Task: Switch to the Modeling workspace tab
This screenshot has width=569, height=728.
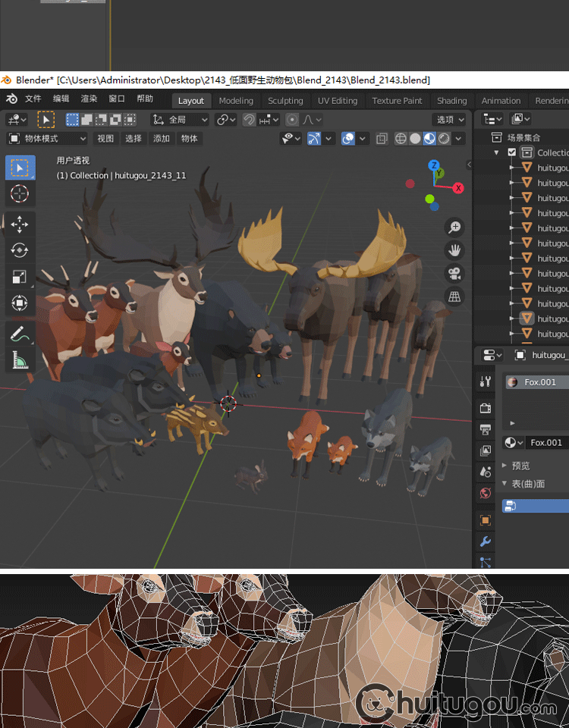Action: coord(236,101)
